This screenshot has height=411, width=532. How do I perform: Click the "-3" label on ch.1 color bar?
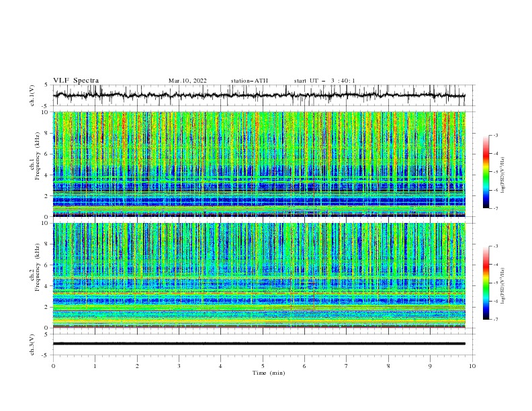click(x=496, y=135)
